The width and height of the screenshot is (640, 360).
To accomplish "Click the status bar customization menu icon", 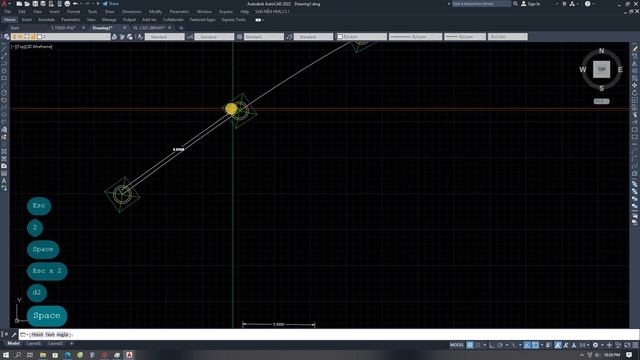I will pyautogui.click(x=635, y=345).
